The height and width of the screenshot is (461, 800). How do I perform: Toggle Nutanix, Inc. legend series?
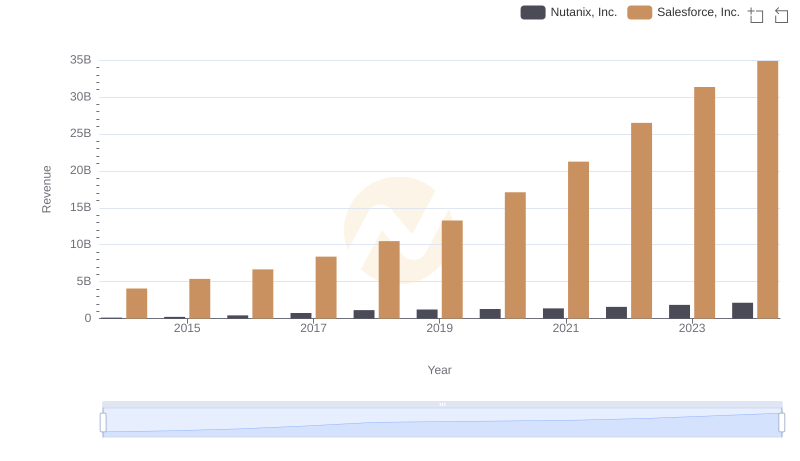tap(568, 12)
